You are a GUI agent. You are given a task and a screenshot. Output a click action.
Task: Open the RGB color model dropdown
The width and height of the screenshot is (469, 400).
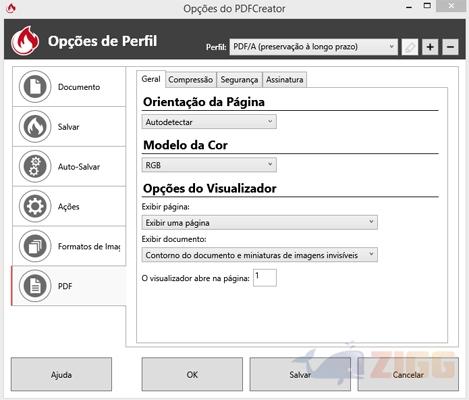click(x=209, y=165)
